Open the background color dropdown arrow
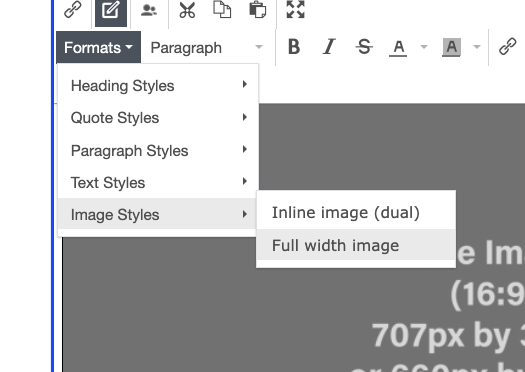525x372 pixels. tap(477, 47)
